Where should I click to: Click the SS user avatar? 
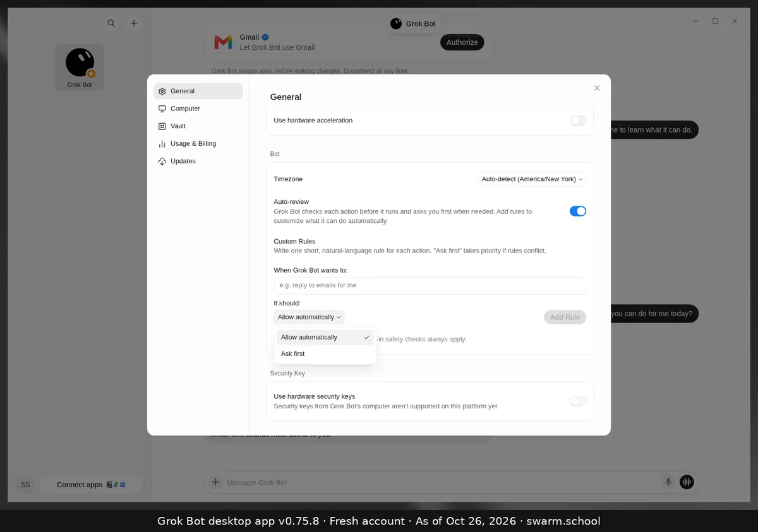coord(25,485)
